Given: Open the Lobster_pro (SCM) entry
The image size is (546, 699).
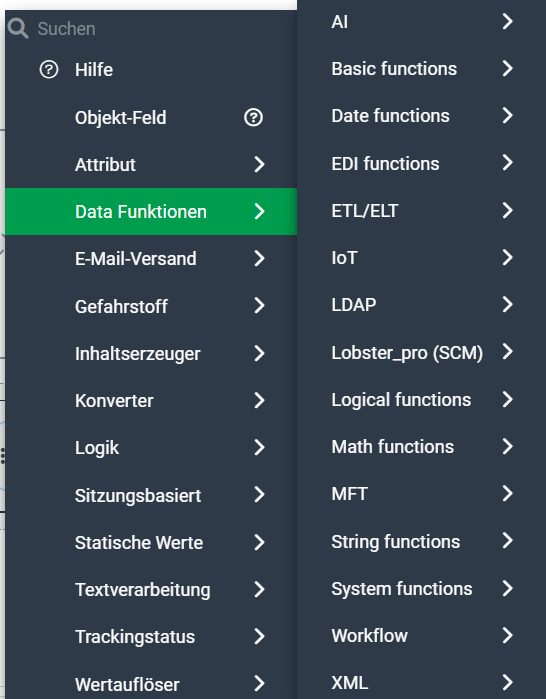Looking at the screenshot, I should (x=422, y=352).
